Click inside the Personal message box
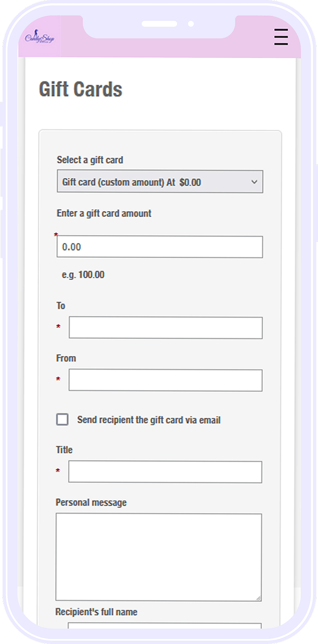The height and width of the screenshot is (644, 318). [159, 557]
